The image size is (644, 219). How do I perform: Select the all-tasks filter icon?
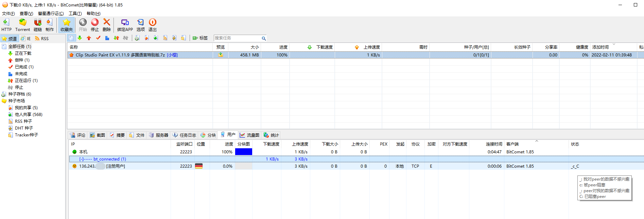point(71,38)
